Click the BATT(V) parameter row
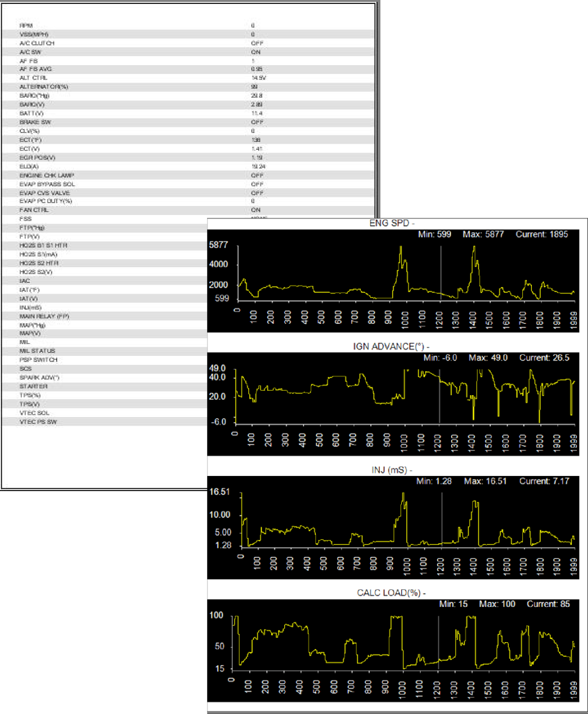The width and height of the screenshot is (588, 714). coord(31,113)
